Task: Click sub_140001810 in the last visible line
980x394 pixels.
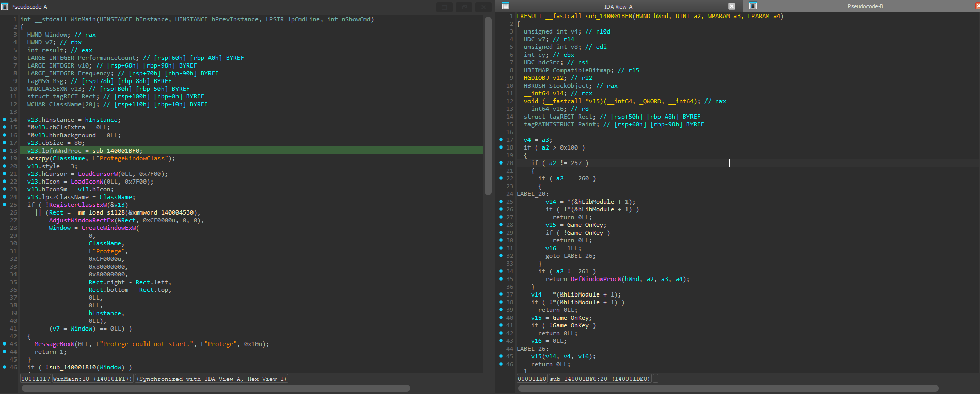Action: tap(72, 367)
